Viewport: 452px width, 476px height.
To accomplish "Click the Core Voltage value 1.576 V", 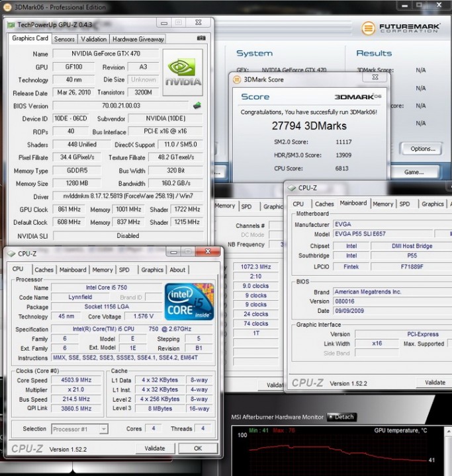I will click(143, 316).
